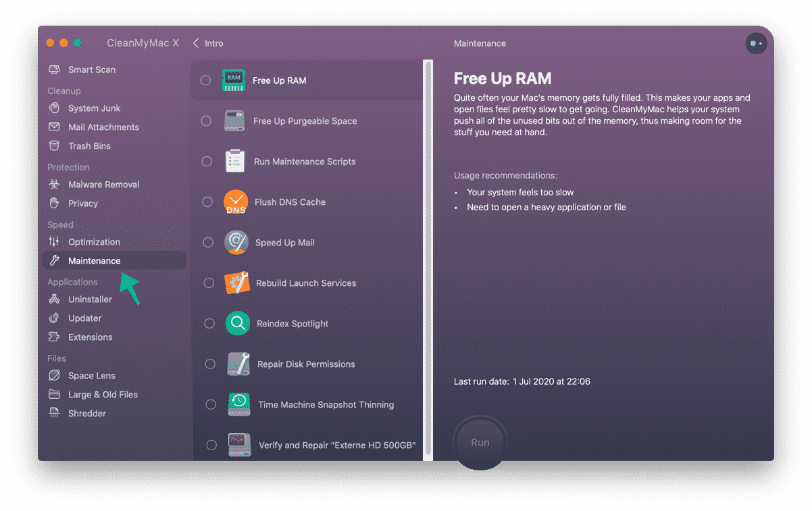Select the Reindex Spotlight radio button
812x511 pixels.
pyautogui.click(x=209, y=324)
